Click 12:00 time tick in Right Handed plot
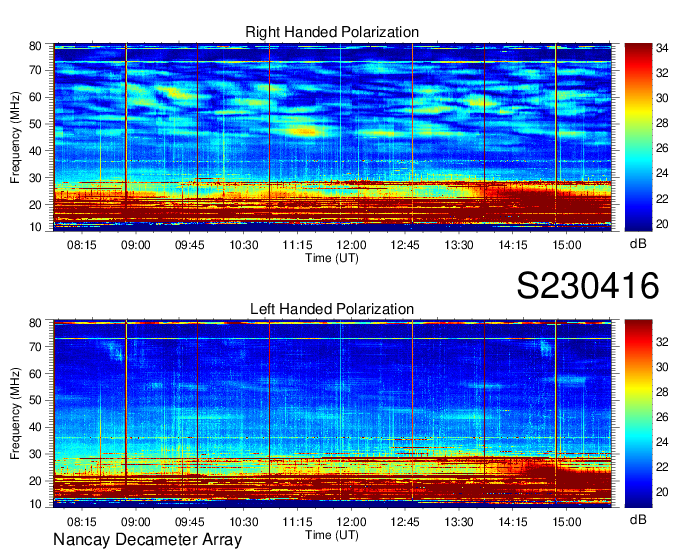 pyautogui.click(x=351, y=245)
